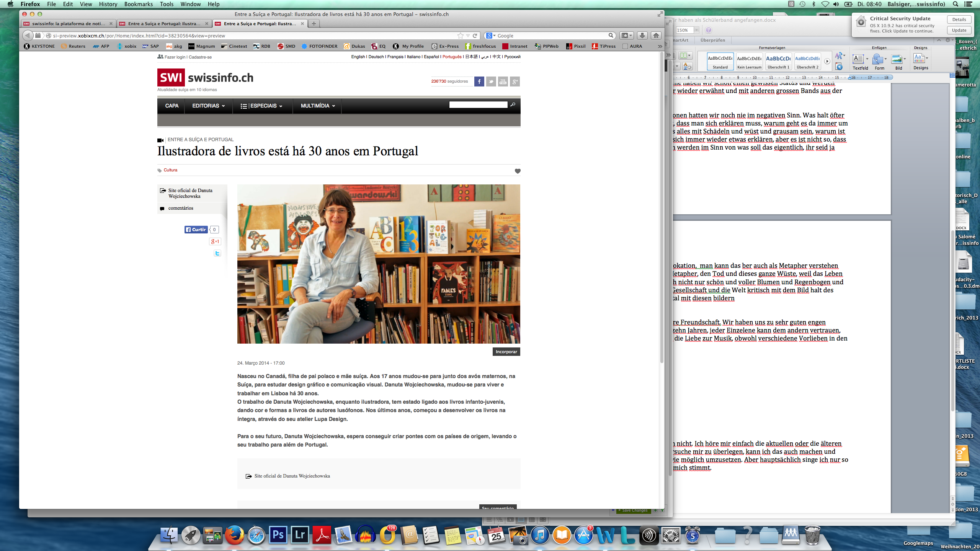
Task: Click the page reload icon
Action: point(475,36)
